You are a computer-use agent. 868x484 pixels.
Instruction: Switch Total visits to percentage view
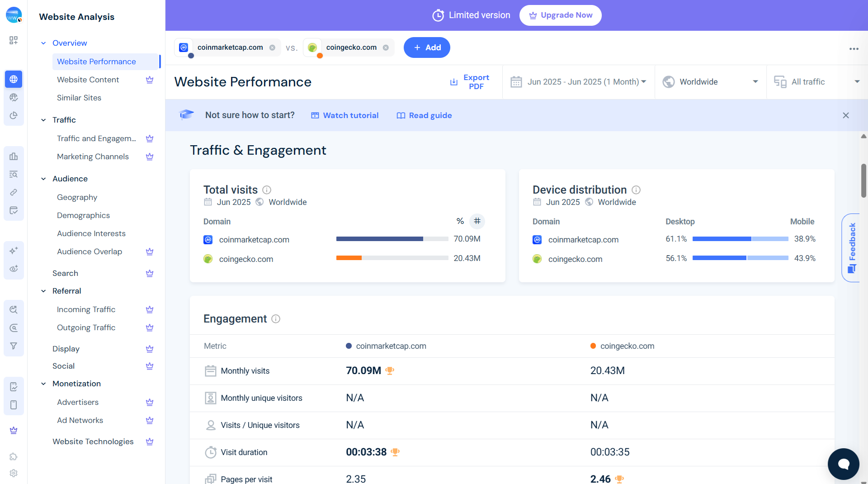[x=460, y=221]
